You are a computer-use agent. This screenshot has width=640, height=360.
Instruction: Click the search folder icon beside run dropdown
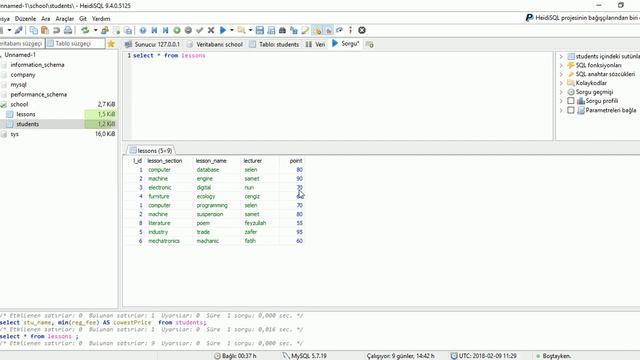click(x=241, y=30)
